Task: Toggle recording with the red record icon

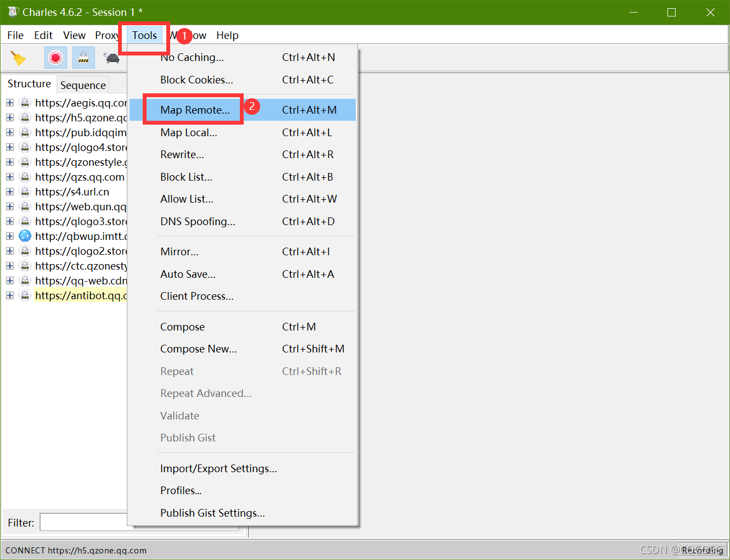Action: pos(55,57)
